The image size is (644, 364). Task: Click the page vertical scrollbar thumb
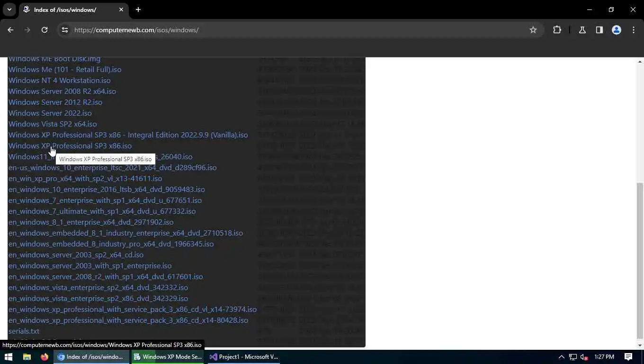[x=640, y=261]
